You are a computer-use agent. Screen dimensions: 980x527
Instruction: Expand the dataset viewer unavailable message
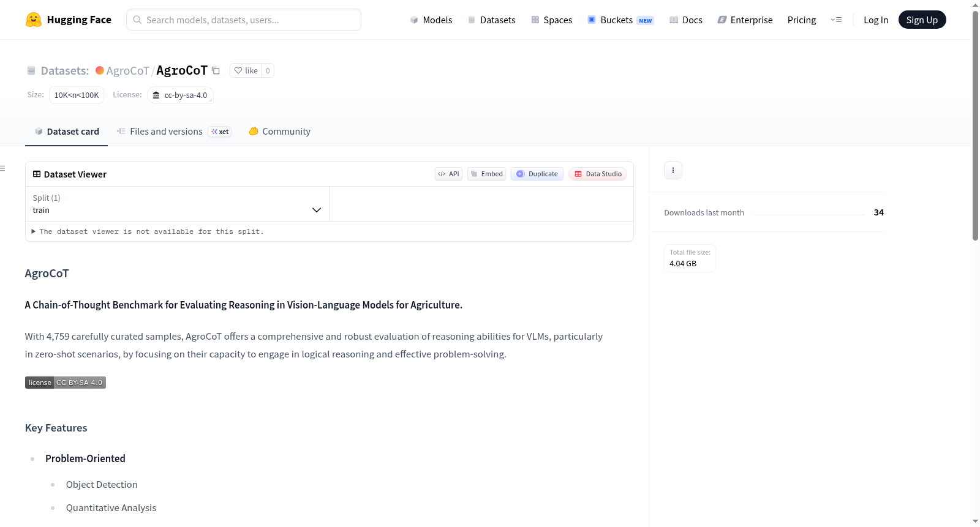click(148, 231)
